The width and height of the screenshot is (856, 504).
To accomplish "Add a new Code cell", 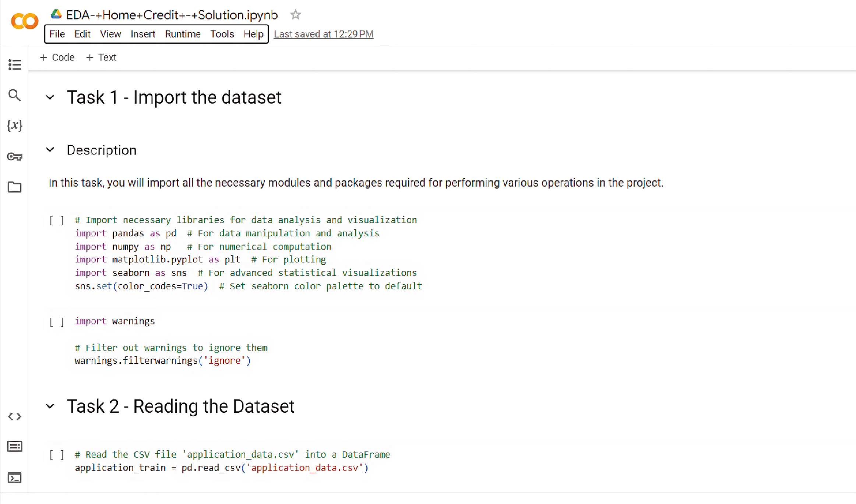I will pos(57,57).
